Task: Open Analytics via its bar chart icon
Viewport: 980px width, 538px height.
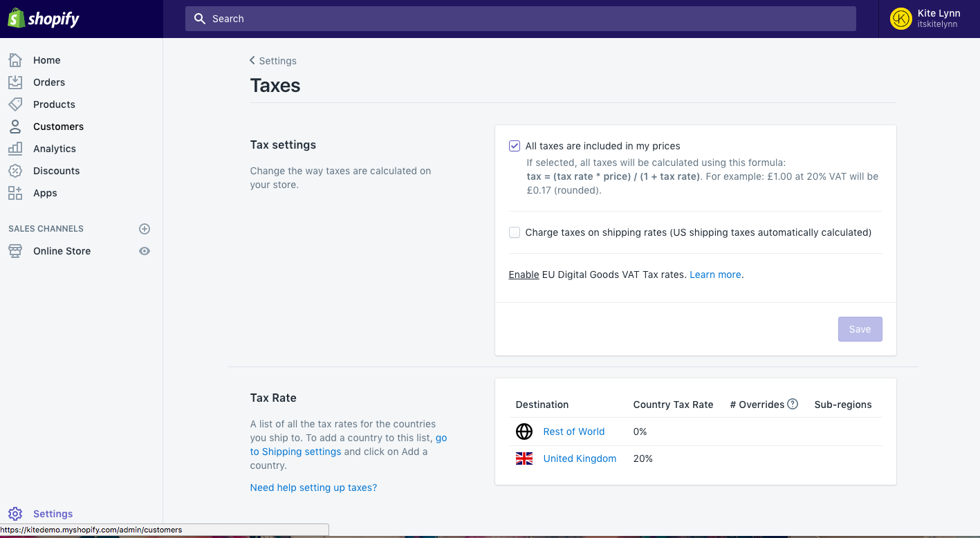Action: click(15, 149)
